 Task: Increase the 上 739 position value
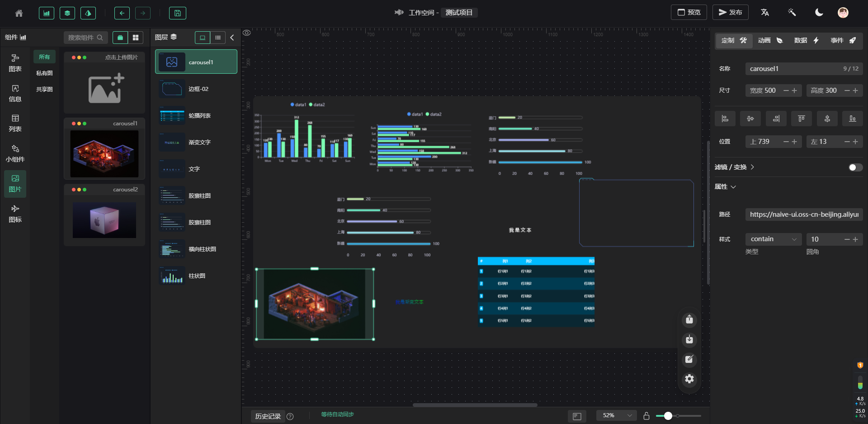click(x=794, y=142)
